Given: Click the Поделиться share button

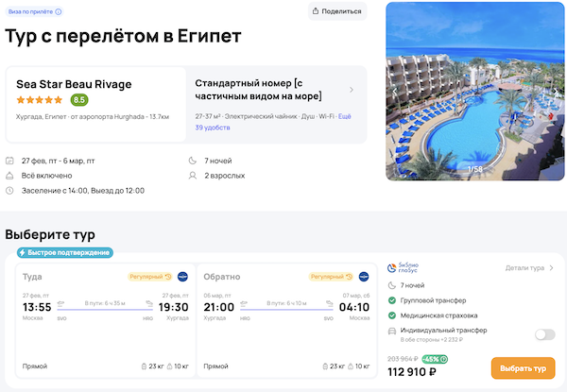Looking at the screenshot, I should coord(337,11).
